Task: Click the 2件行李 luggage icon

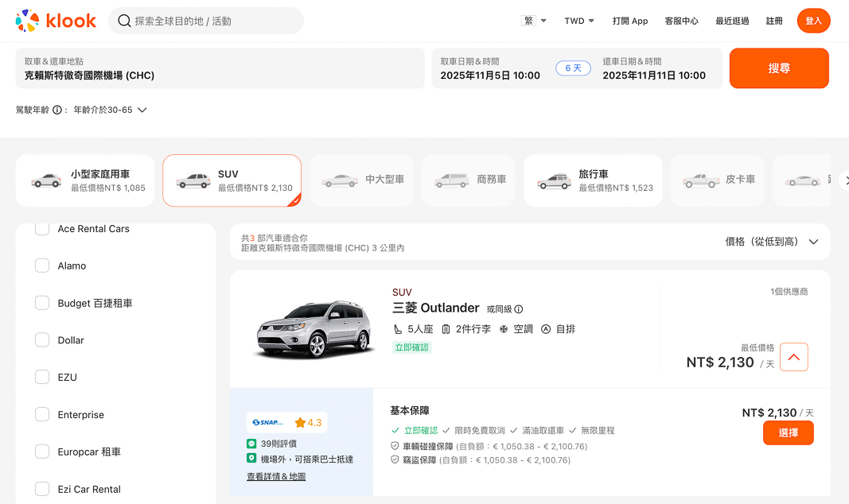Action: 446,329
